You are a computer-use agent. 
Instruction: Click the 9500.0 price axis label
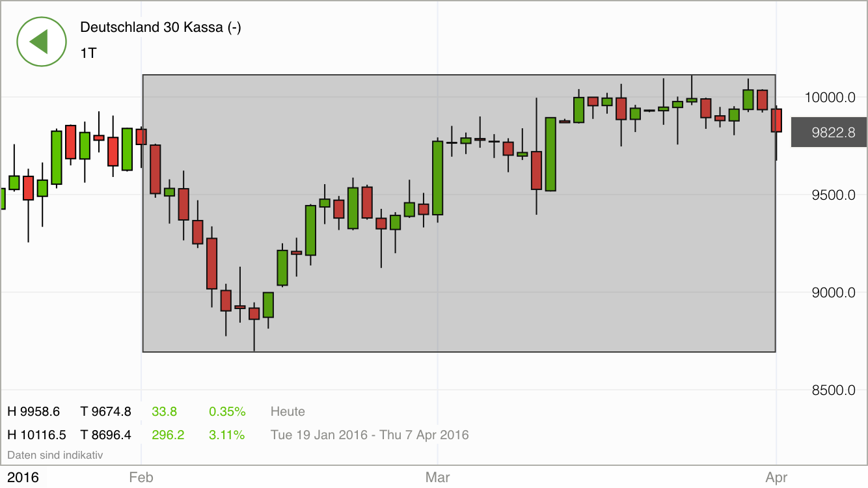pos(830,195)
